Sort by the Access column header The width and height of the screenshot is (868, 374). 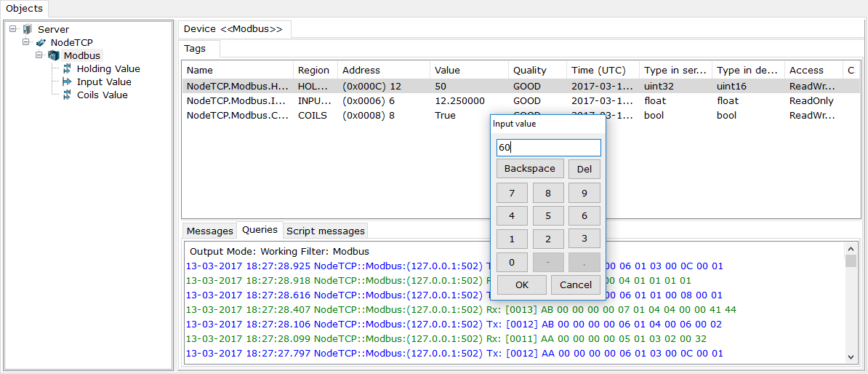pos(813,71)
